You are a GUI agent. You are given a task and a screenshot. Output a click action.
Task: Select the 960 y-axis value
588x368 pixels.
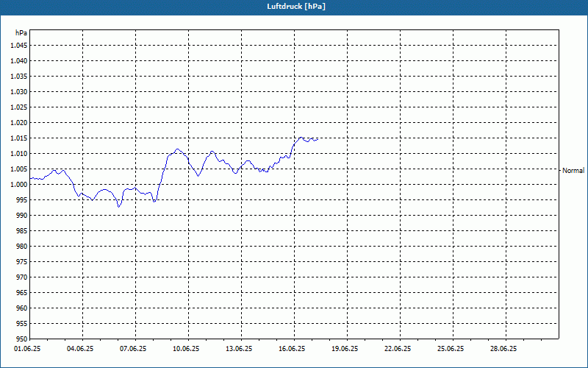tap(22, 308)
